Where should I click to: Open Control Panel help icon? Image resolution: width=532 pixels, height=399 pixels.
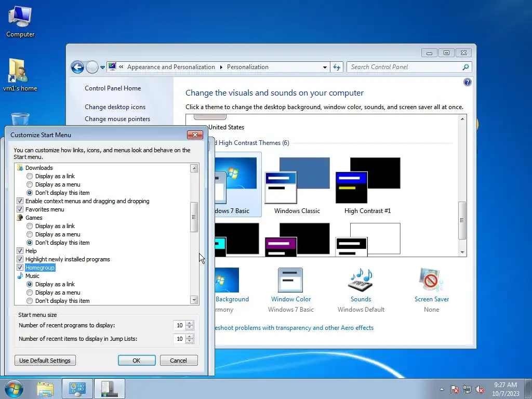[467, 82]
